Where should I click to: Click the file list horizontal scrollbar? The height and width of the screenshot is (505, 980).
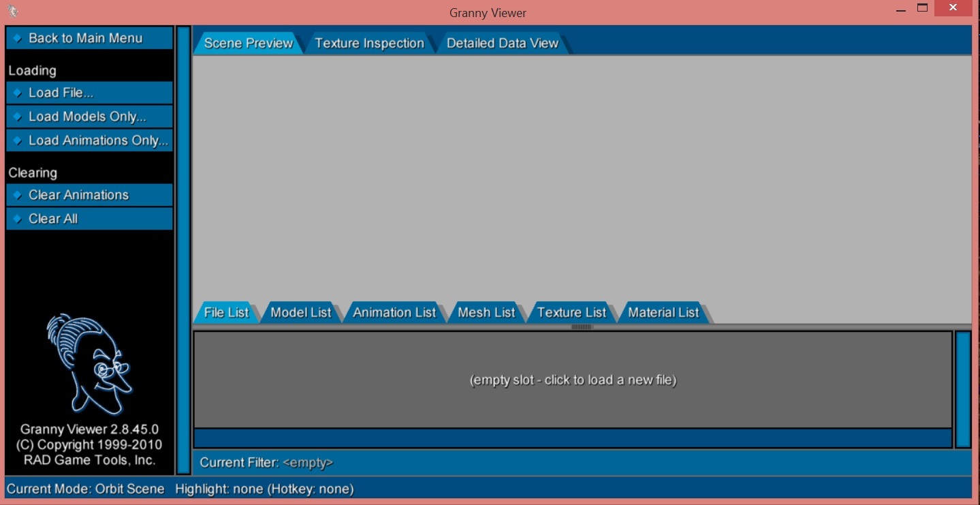point(573,438)
